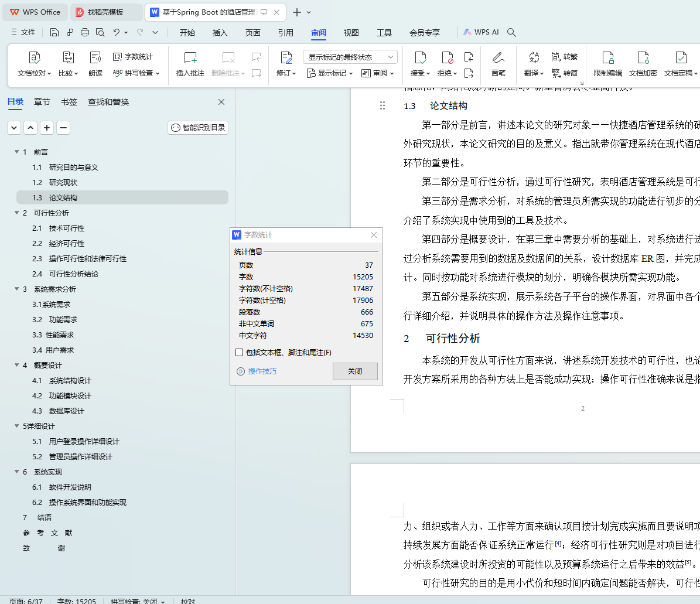This screenshot has height=604, width=700.
Task: Open Print Preview icon
Action: tap(100, 32)
